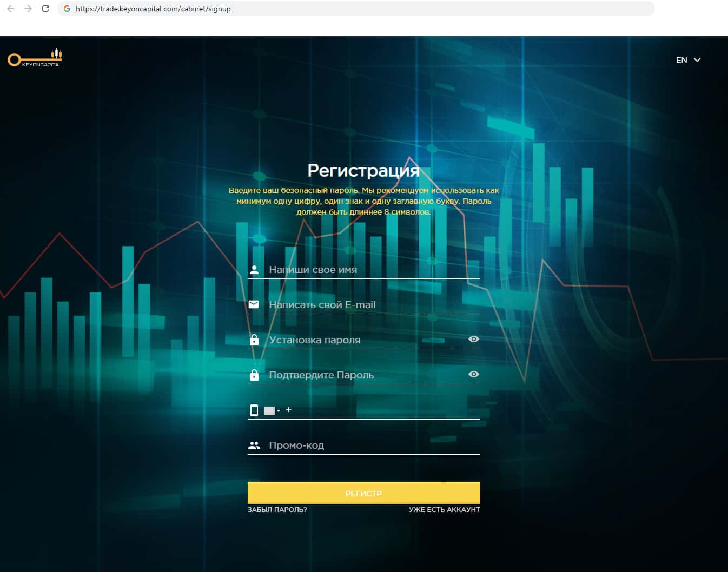Click the browser back arrow
The width and height of the screenshot is (728, 572).
click(x=11, y=9)
